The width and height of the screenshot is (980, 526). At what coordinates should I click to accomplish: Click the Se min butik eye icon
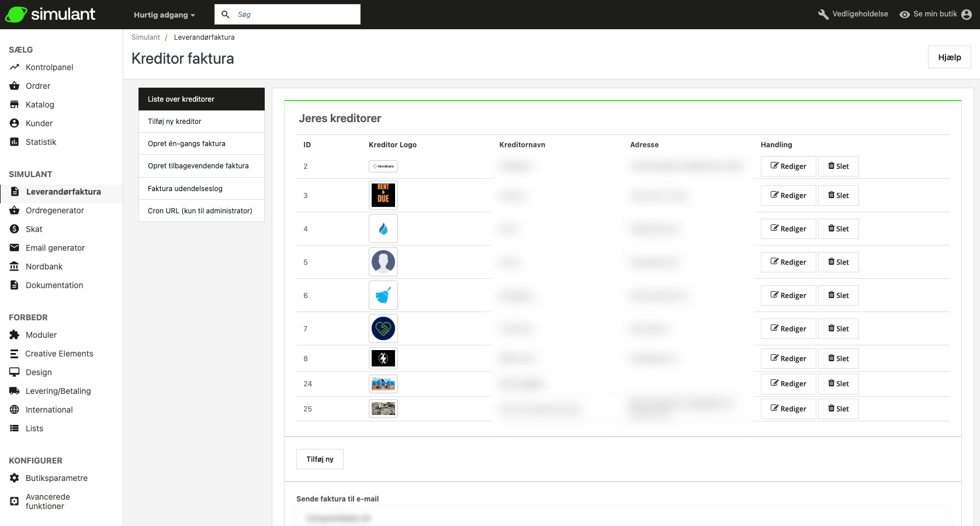[904, 15]
